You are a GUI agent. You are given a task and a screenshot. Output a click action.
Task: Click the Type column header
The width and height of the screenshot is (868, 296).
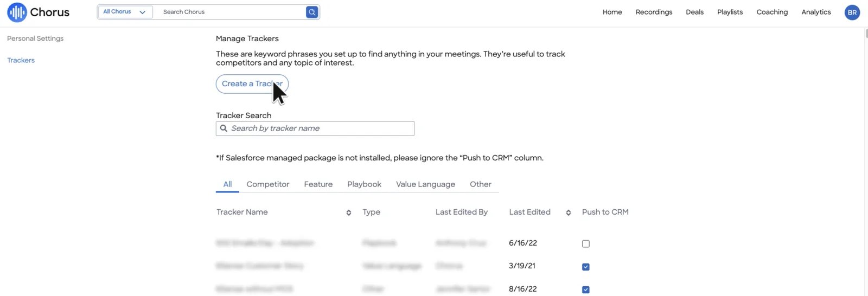tap(371, 212)
